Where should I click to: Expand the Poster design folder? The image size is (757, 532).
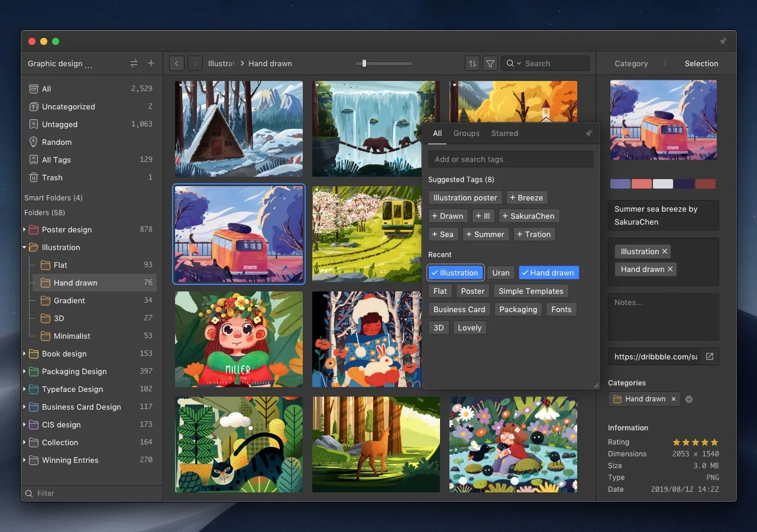click(25, 229)
